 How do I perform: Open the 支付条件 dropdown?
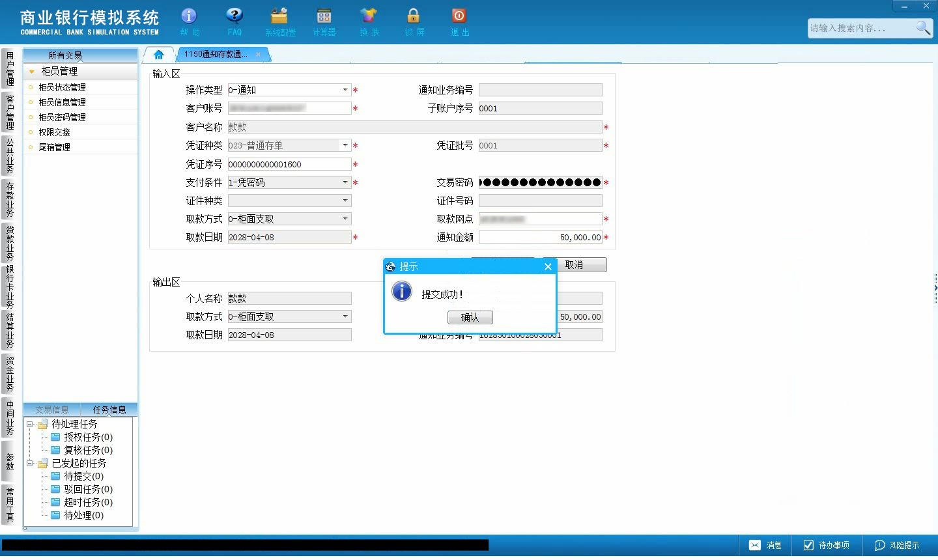pos(345,182)
